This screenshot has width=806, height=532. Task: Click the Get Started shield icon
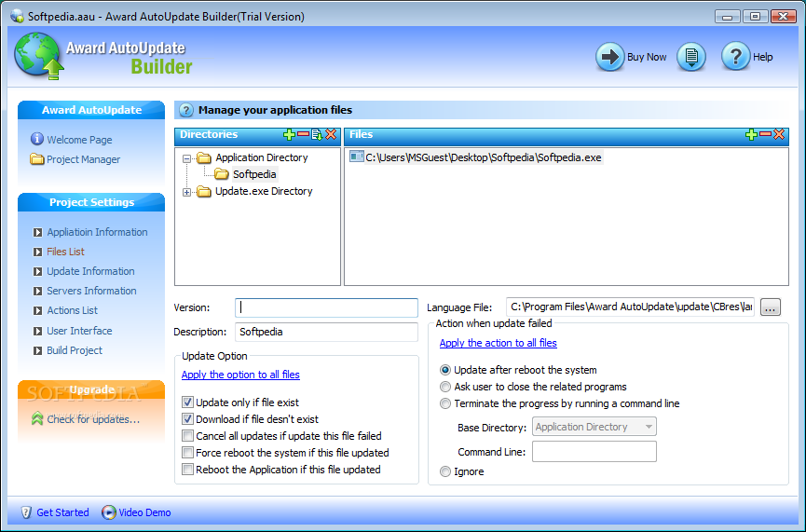26,512
